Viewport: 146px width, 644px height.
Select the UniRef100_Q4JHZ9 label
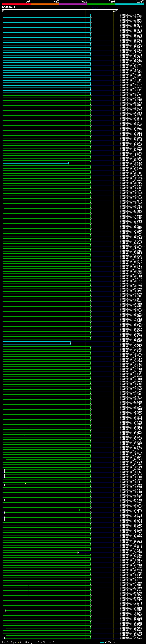pyautogui.click(x=131, y=336)
